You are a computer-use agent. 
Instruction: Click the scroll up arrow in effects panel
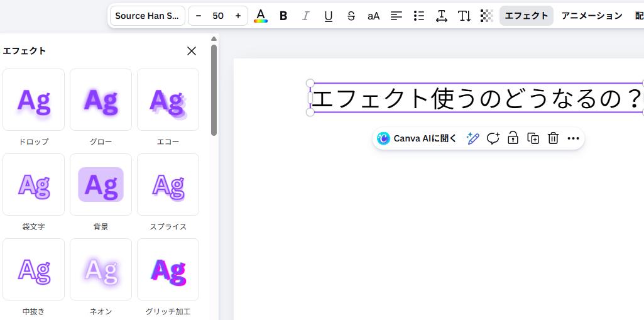click(214, 39)
